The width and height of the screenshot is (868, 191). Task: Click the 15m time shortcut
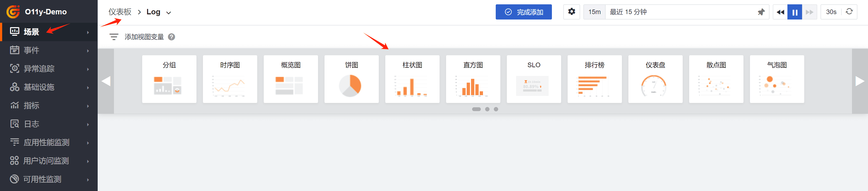[x=594, y=12]
